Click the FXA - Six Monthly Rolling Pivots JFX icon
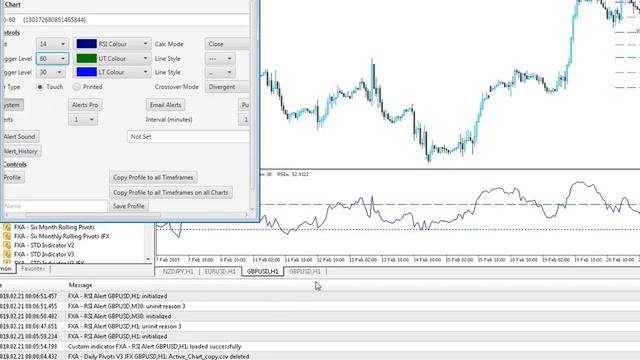The height and width of the screenshot is (360, 640). click(7, 236)
